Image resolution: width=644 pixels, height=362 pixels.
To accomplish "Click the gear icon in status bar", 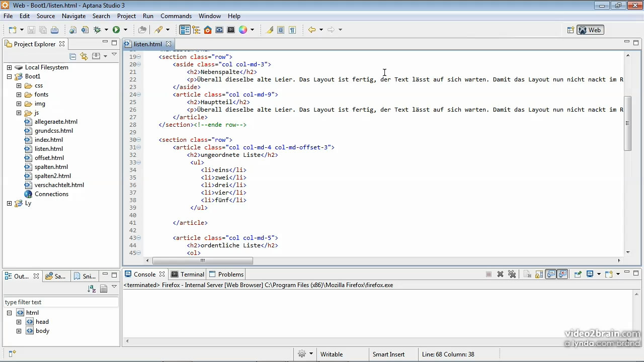I will (302, 354).
